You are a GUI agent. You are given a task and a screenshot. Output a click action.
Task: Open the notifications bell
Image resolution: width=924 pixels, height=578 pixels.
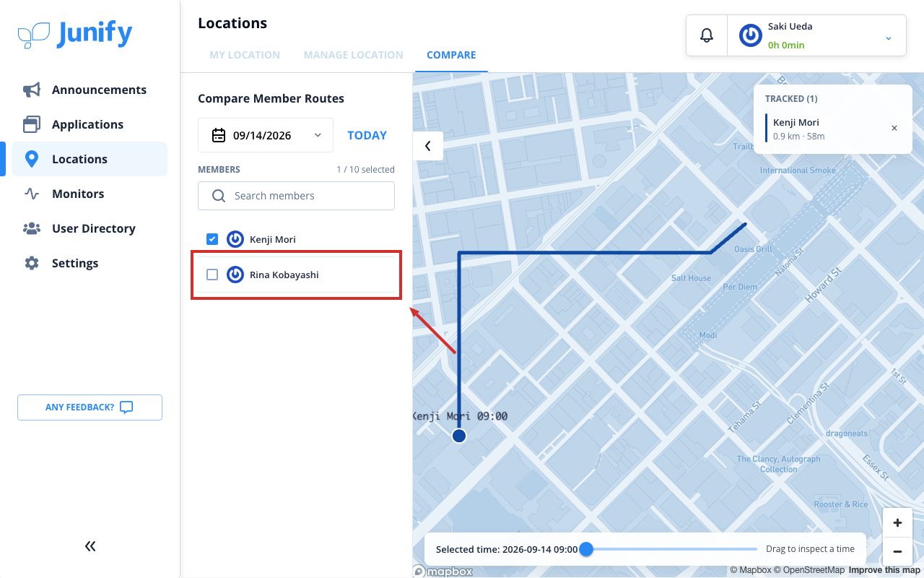pyautogui.click(x=707, y=35)
